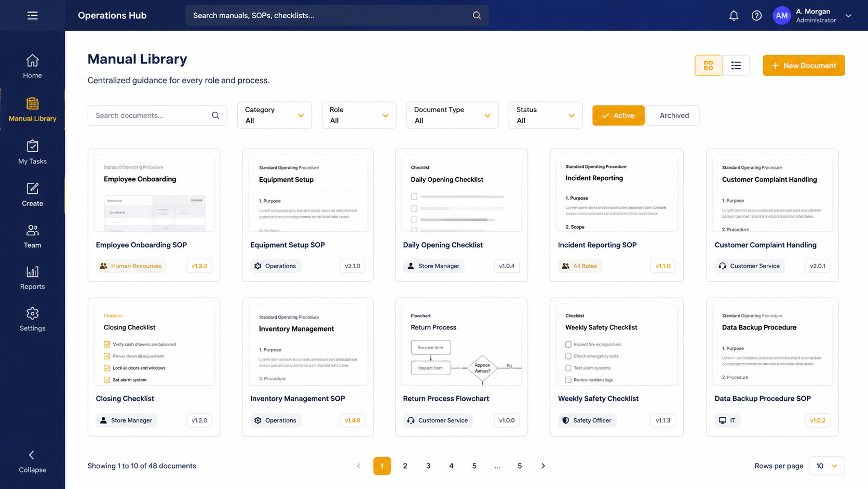Check 'Verify cash drawers are balanced' box
Screen dimensions: 868x489
tap(107, 345)
